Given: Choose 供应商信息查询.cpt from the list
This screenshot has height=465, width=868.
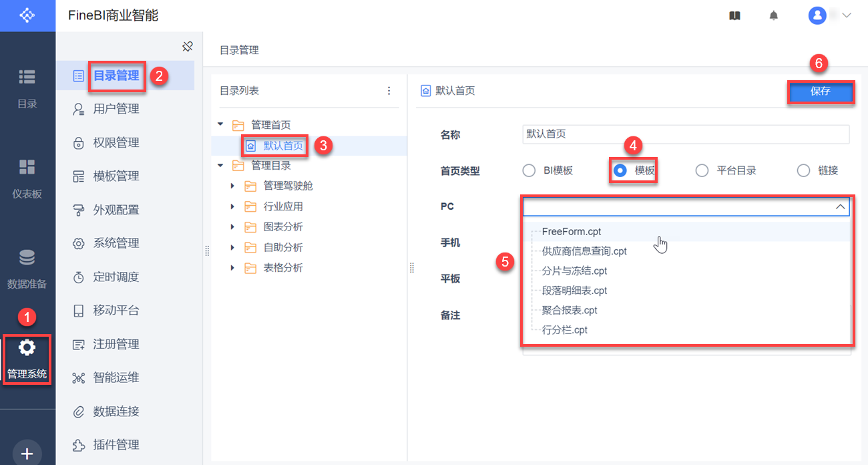Looking at the screenshot, I should pyautogui.click(x=584, y=251).
